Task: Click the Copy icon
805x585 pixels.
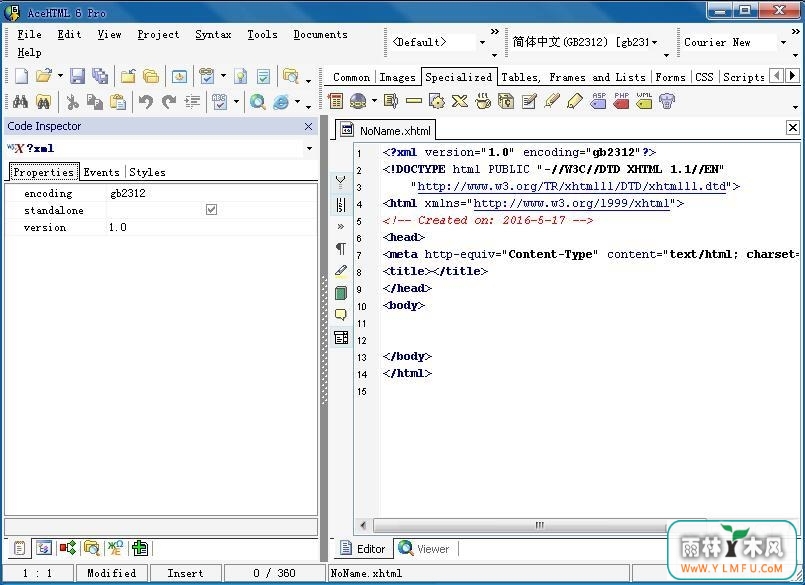Action: pos(95,102)
